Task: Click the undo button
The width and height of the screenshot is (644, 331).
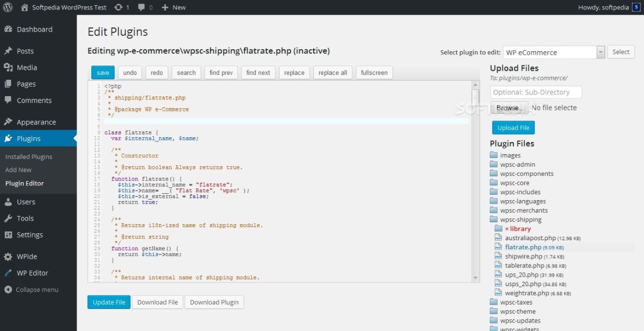Action: point(130,73)
